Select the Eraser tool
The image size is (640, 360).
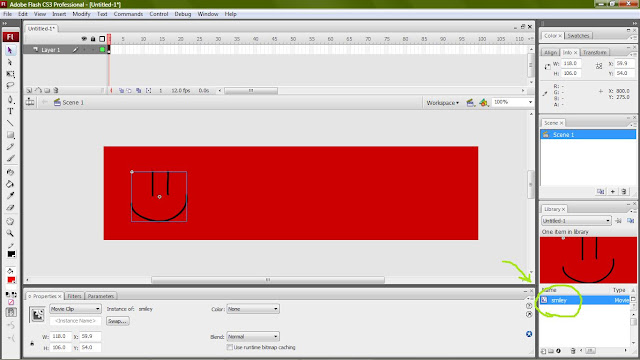11,208
